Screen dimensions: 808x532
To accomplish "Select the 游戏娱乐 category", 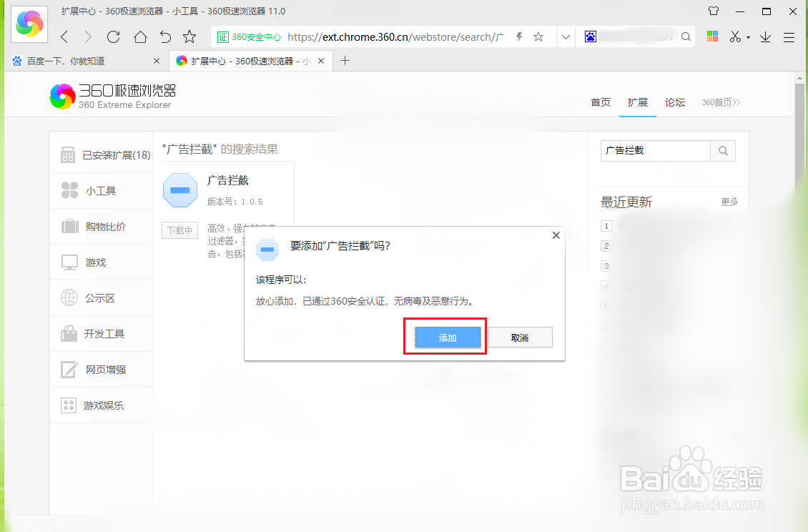I will (x=101, y=405).
